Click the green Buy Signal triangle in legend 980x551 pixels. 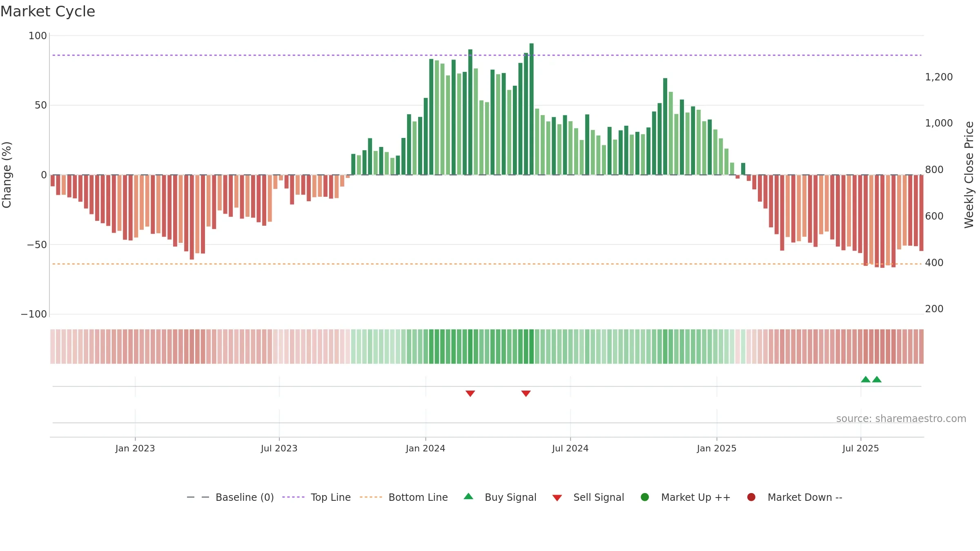coord(468,496)
